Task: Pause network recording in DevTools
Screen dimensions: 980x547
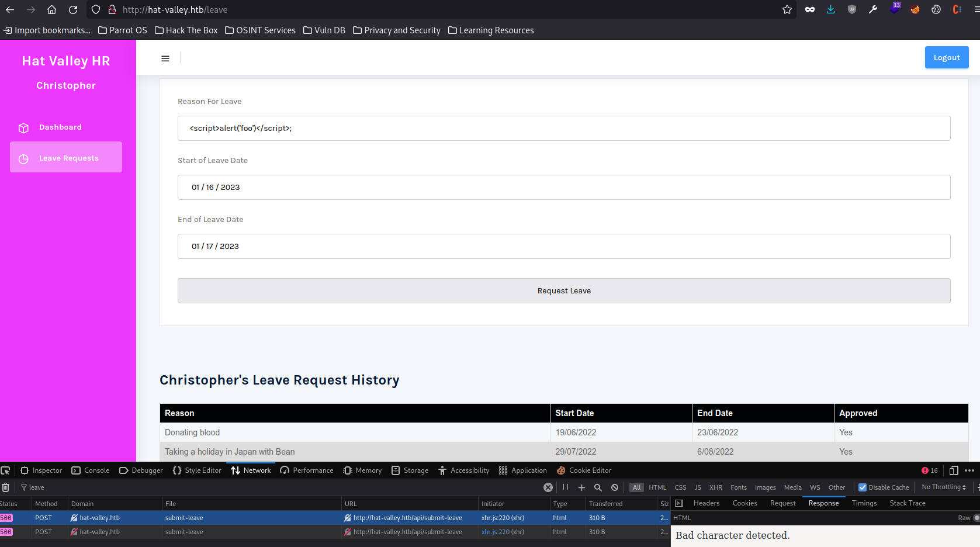Action: pos(565,487)
